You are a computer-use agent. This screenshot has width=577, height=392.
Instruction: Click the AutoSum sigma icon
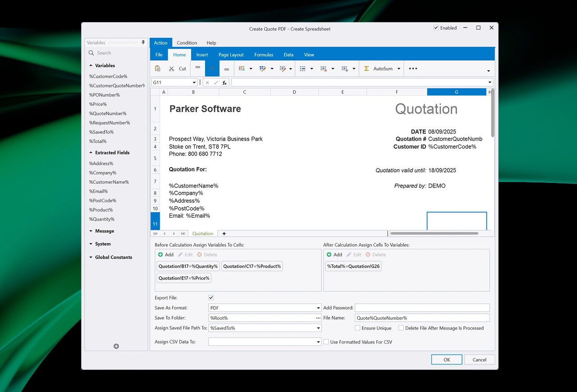(x=366, y=68)
